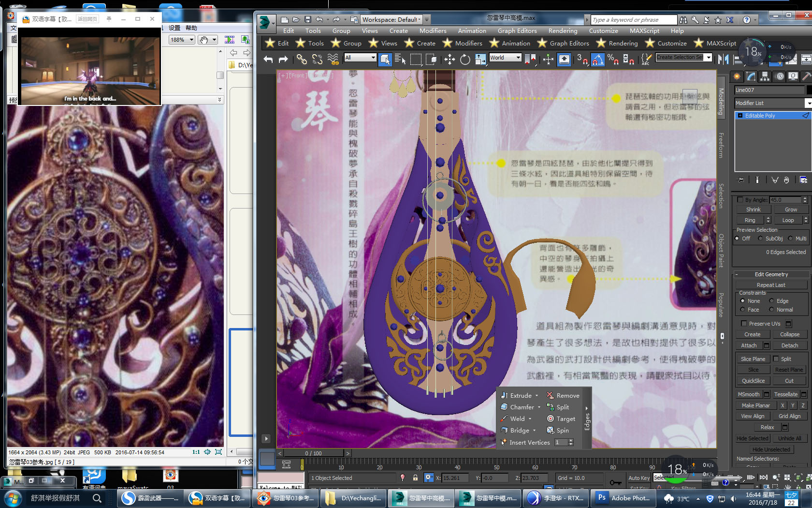Click the Attach button
This screenshot has width=812, height=508.
tap(749, 345)
